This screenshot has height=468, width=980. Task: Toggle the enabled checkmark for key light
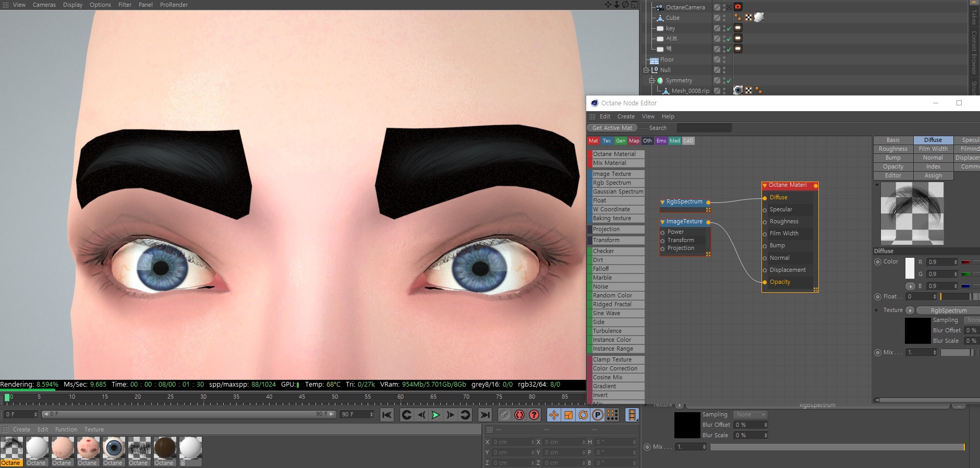729,28
